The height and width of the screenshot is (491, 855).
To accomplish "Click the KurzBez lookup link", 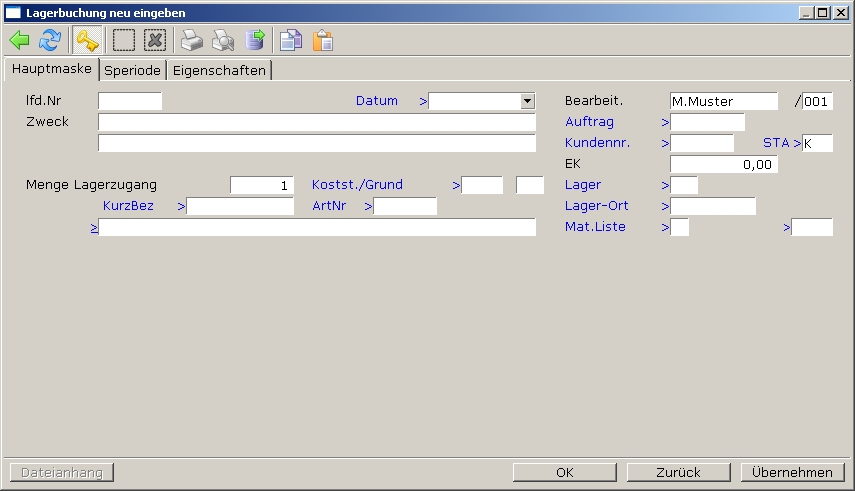I will coord(128,206).
